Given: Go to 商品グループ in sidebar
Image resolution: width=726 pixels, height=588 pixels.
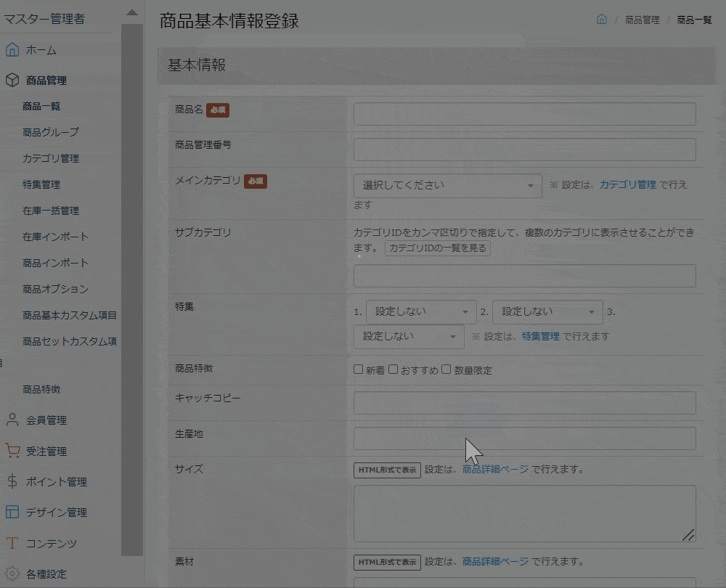Looking at the screenshot, I should tap(51, 132).
